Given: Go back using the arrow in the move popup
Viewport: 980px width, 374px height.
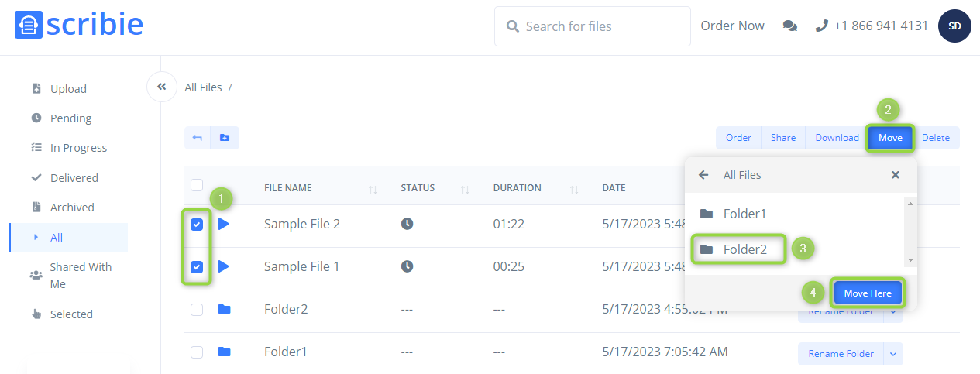Looking at the screenshot, I should [703, 175].
